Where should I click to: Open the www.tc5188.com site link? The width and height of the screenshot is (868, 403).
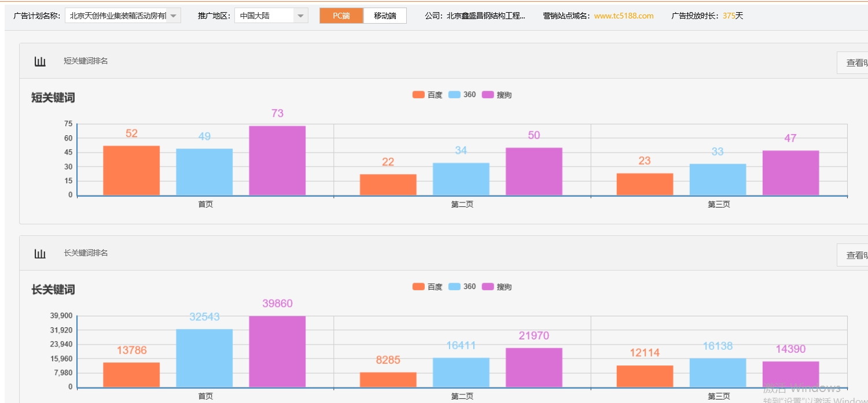click(623, 16)
